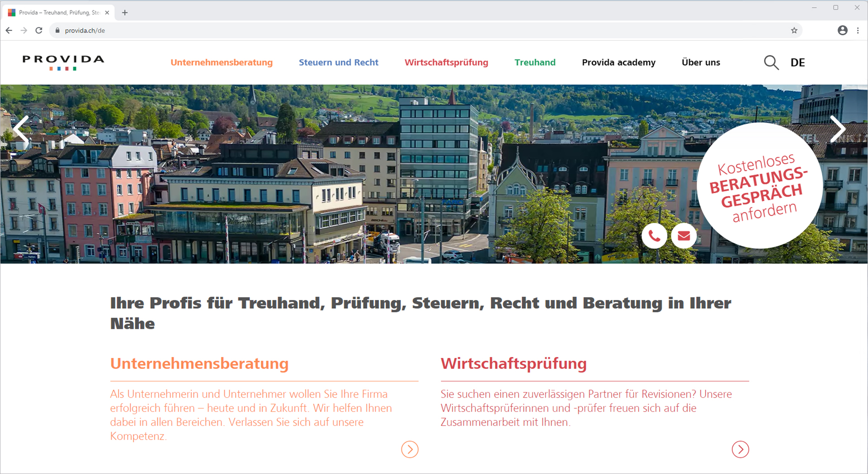Advance to next hero slide arrow
The height and width of the screenshot is (474, 868).
coord(838,129)
